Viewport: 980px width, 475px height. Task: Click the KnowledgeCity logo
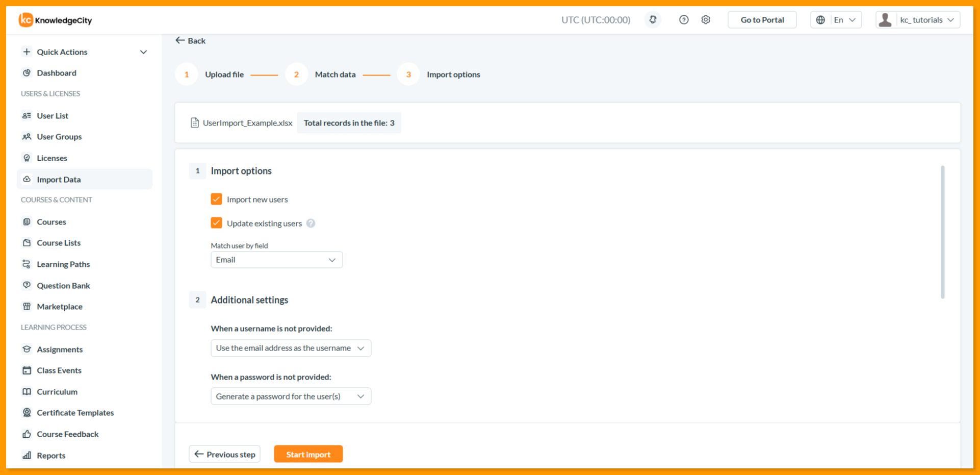point(55,20)
